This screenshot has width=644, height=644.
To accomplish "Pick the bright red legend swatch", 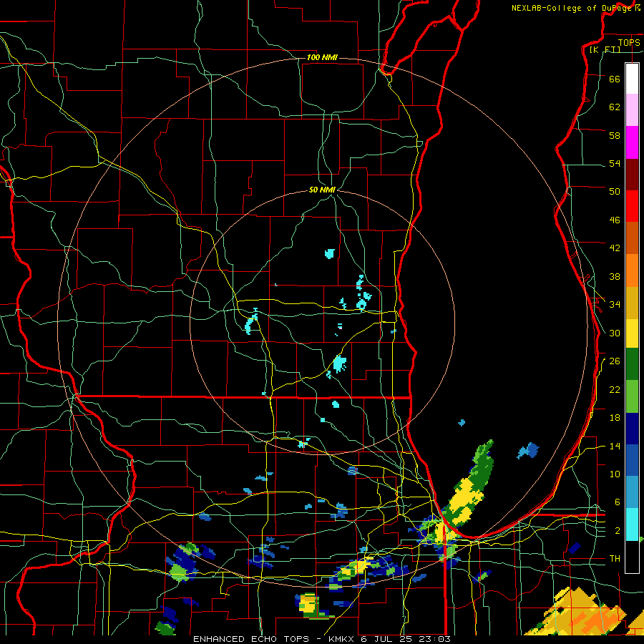I will point(632,206).
